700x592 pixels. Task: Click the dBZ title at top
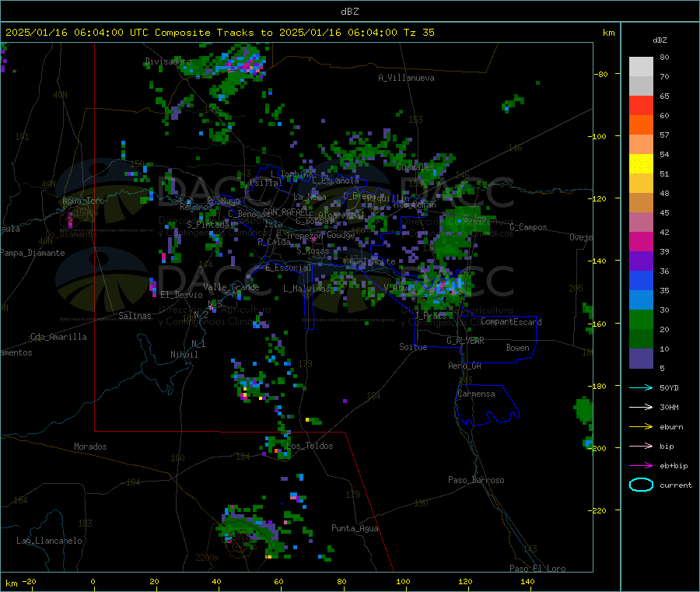(349, 12)
